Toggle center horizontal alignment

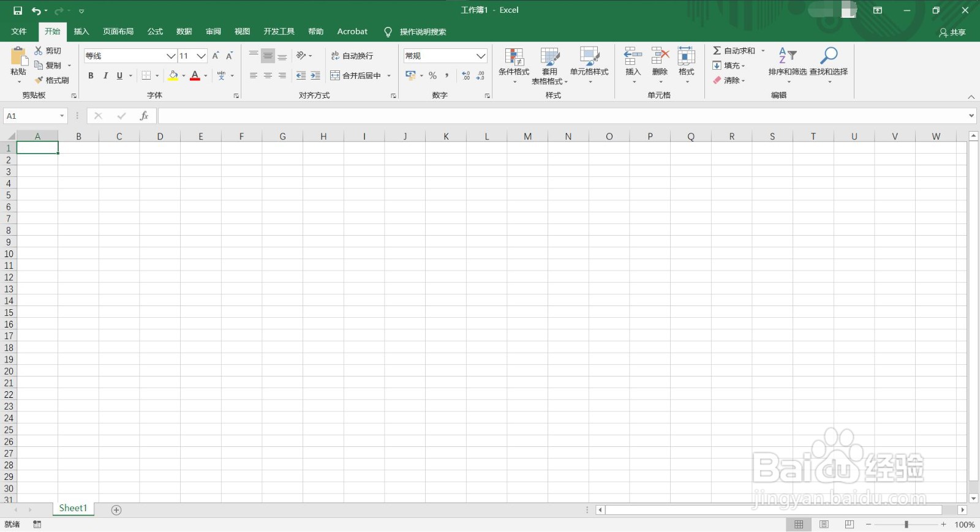tap(268, 75)
